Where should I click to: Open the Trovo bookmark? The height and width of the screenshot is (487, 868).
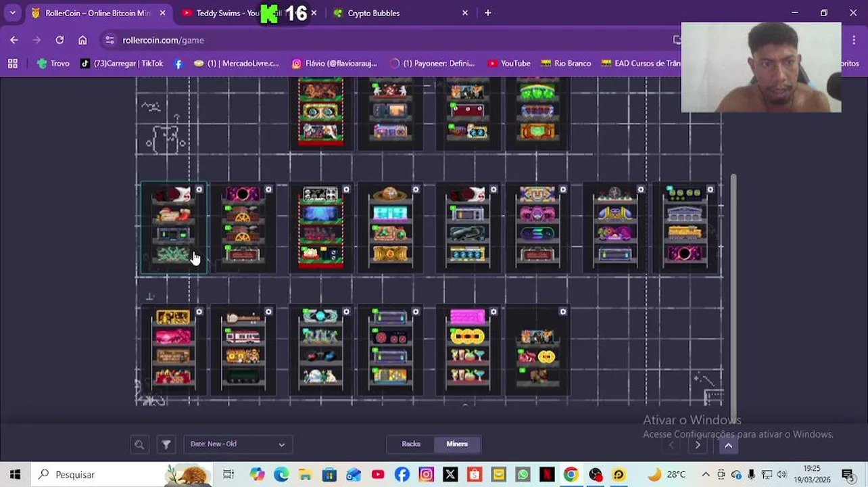click(x=53, y=64)
